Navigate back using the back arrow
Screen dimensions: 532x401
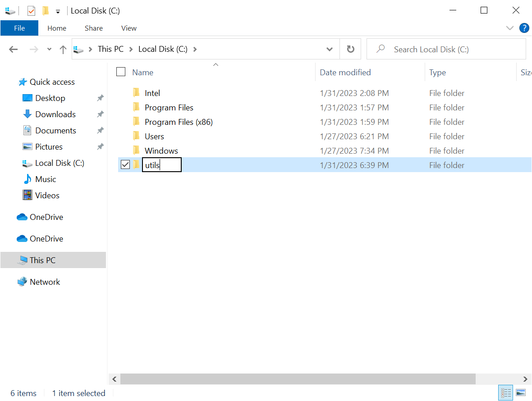[13, 49]
